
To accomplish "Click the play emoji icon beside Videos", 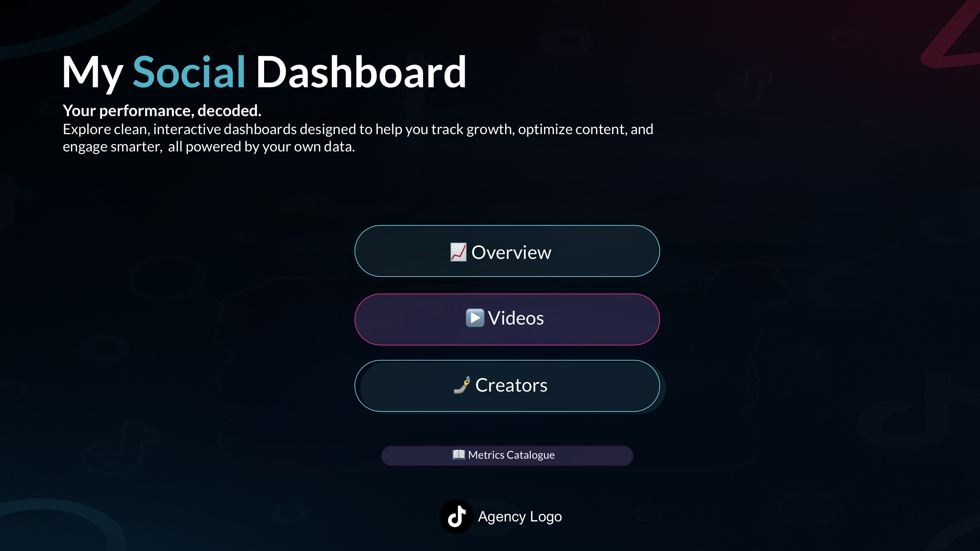I will coord(475,318).
